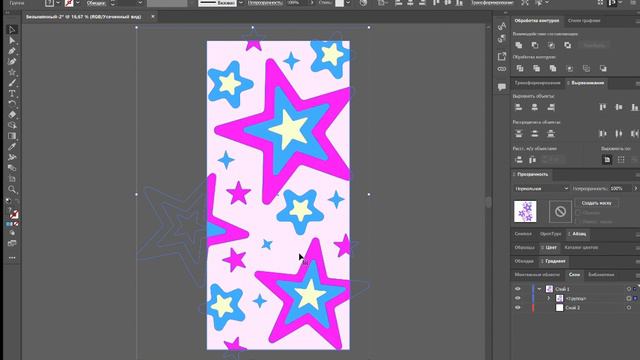
Task: Align objects to horizontal center
Action: (x=535, y=107)
